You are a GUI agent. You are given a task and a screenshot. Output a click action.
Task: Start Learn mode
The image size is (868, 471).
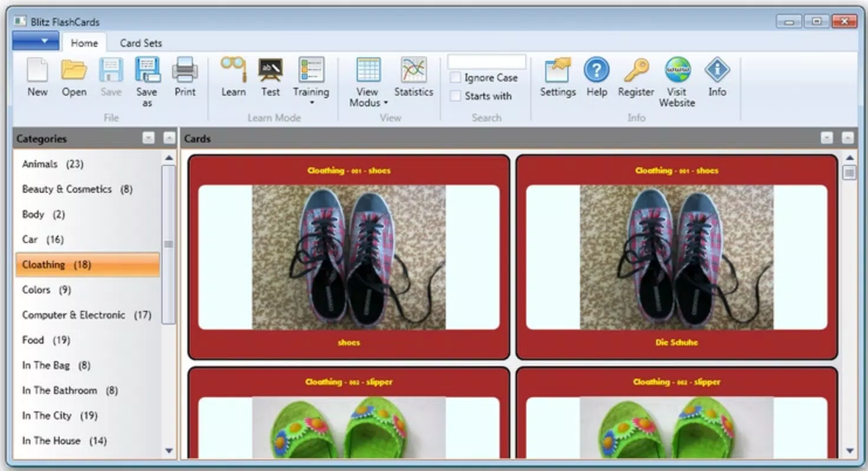tap(233, 77)
